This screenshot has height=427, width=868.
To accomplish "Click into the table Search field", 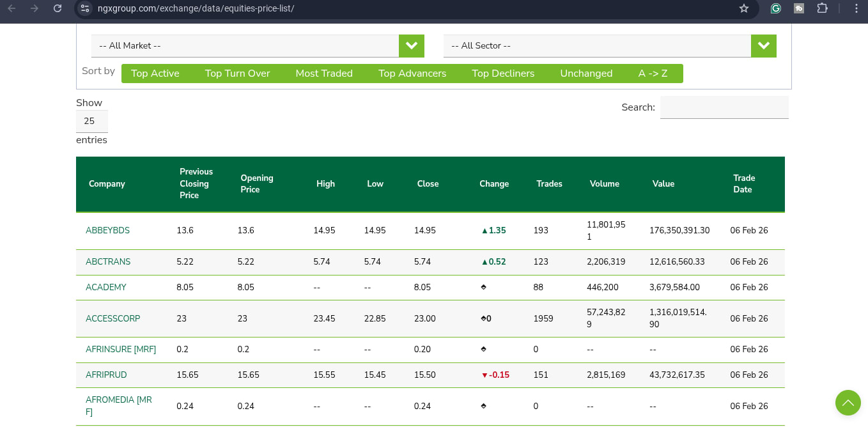I will 724,107.
